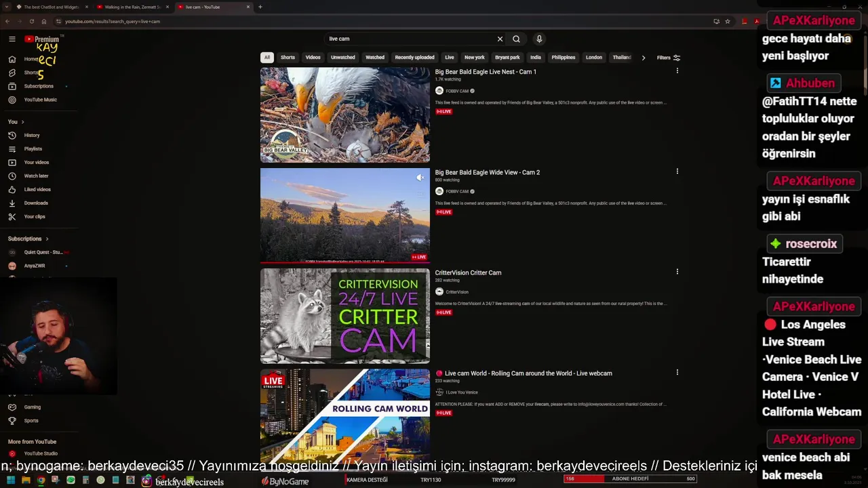Viewport: 868px width, 488px height.
Task: Open Windows Start menu
Action: click(x=10, y=480)
